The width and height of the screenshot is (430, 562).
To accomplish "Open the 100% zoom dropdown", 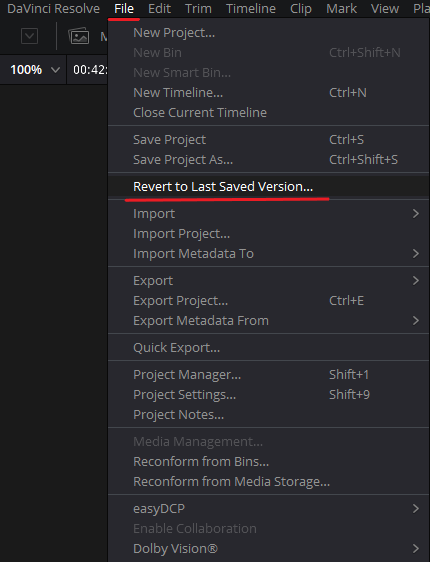I will pos(34,70).
